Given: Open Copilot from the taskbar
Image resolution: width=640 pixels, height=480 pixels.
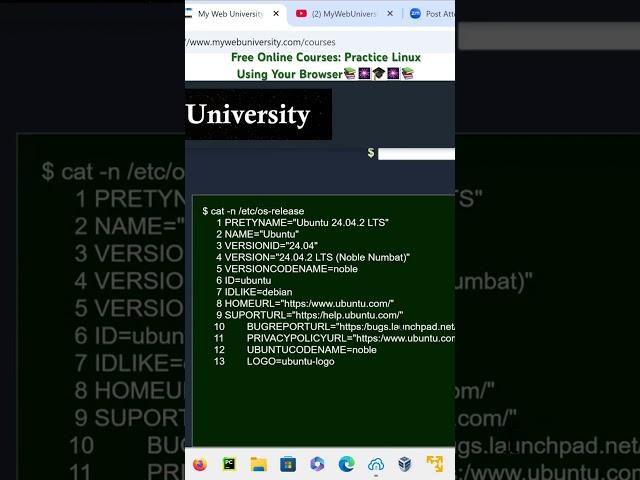Looking at the screenshot, I should [x=317, y=464].
